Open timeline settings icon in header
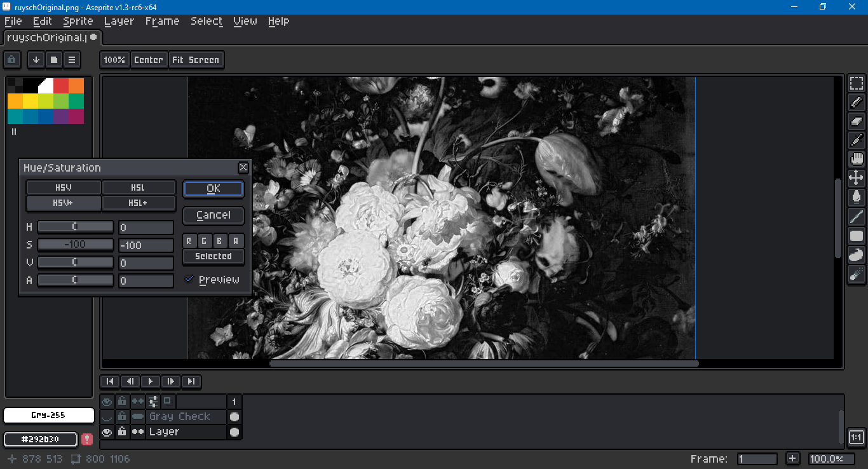The height and width of the screenshot is (469, 868). (x=153, y=401)
